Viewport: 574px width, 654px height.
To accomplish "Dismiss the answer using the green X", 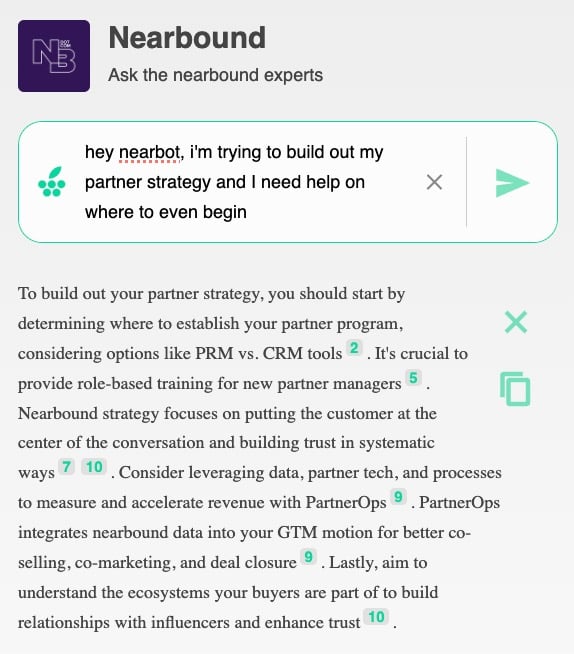I will pyautogui.click(x=516, y=322).
